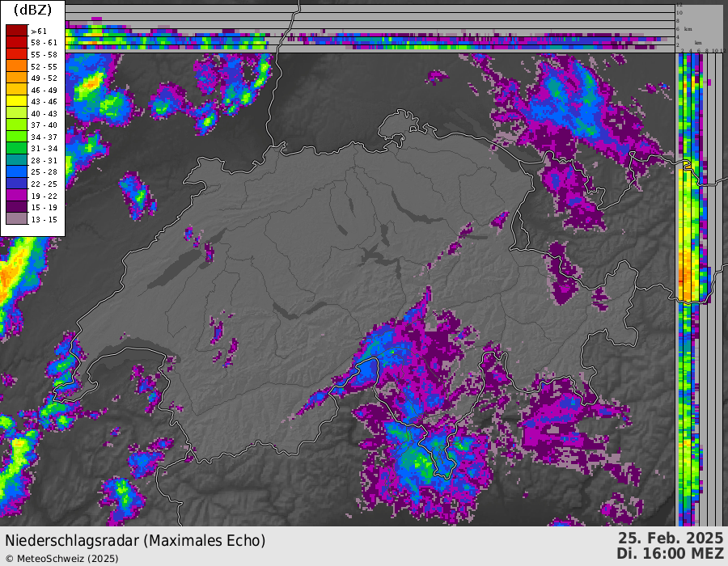Image resolution: width=728 pixels, height=566 pixels.
Task: Open the © MeteoSchweiz (2025) copyright text
Action: 61,558
